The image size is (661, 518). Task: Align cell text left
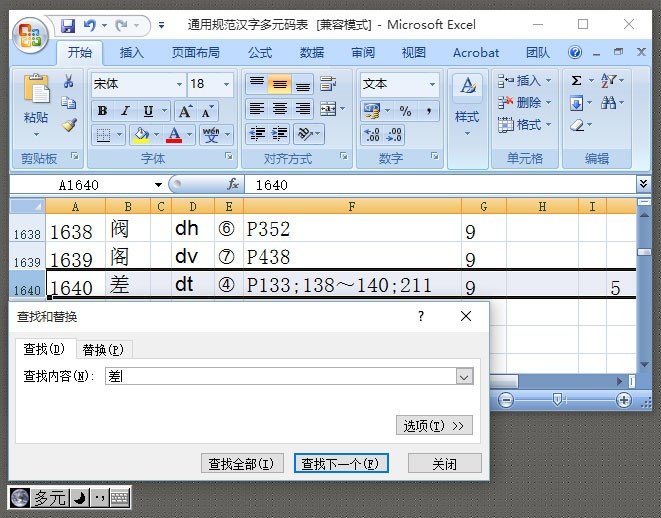257,109
